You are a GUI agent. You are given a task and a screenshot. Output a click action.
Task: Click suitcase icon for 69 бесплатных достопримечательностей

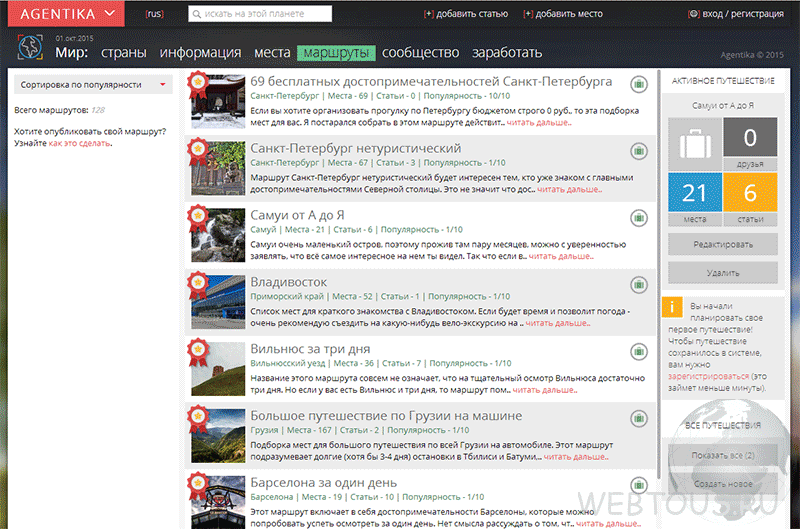pyautogui.click(x=639, y=84)
